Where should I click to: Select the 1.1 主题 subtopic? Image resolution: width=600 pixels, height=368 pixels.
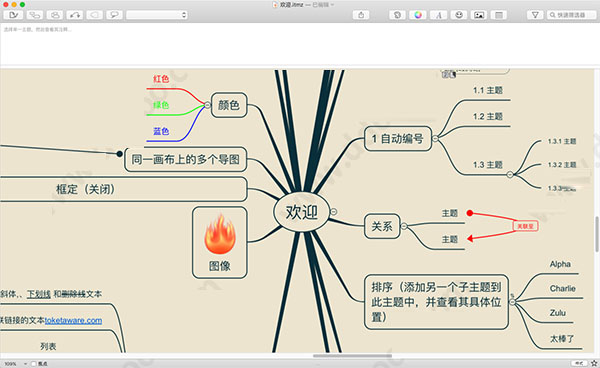pyautogui.click(x=488, y=91)
